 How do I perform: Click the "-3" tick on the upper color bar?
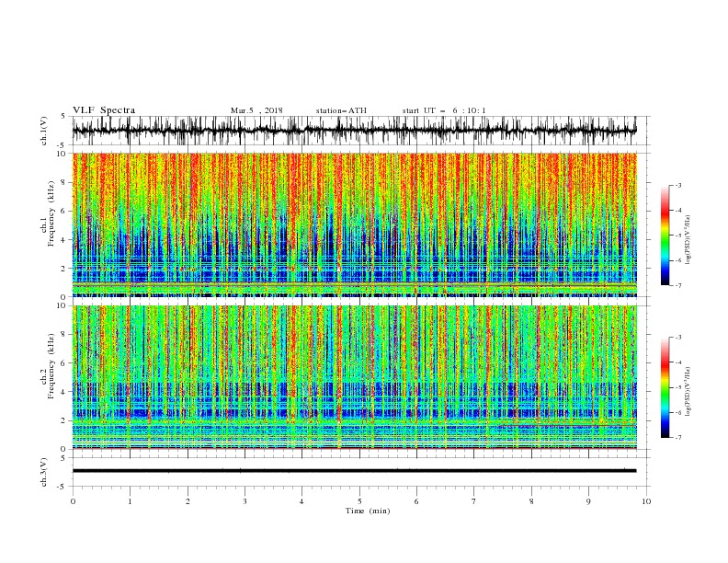click(x=678, y=185)
